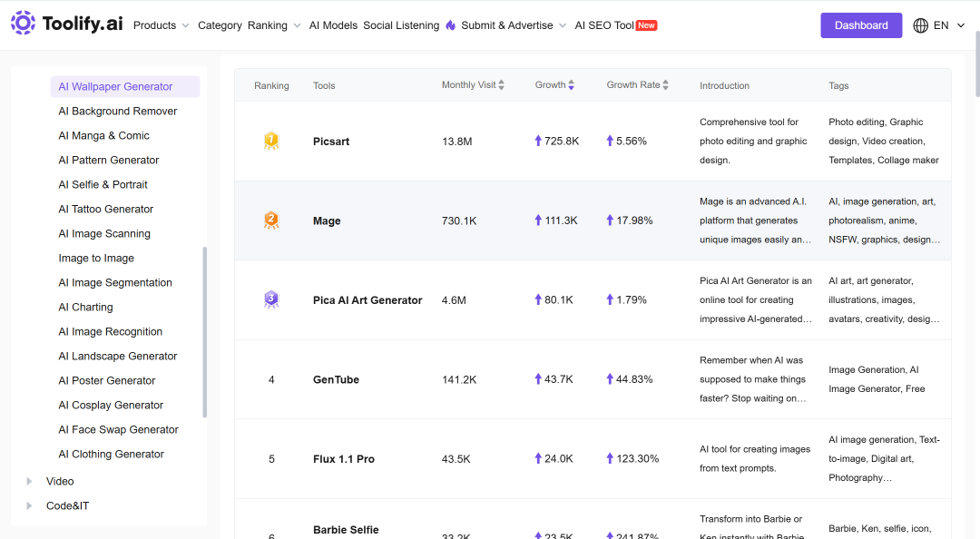This screenshot has width=980, height=539.
Task: Click the Tags column header
Action: tap(838, 85)
